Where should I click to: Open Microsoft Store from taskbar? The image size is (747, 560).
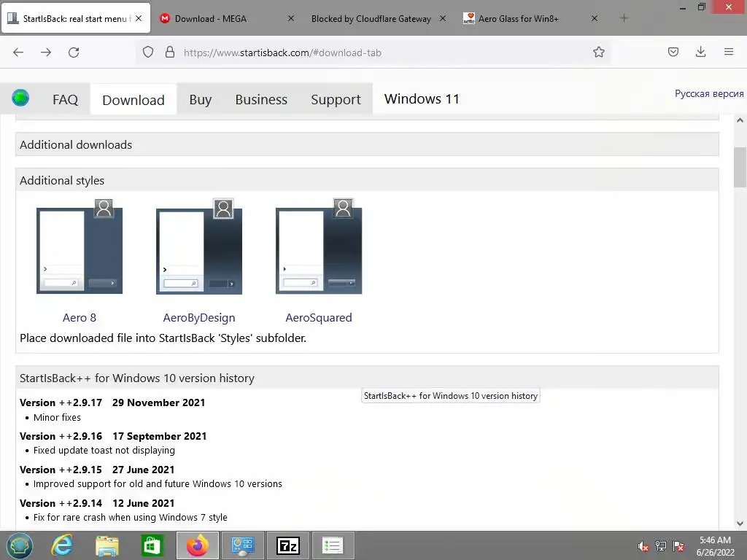(x=152, y=545)
